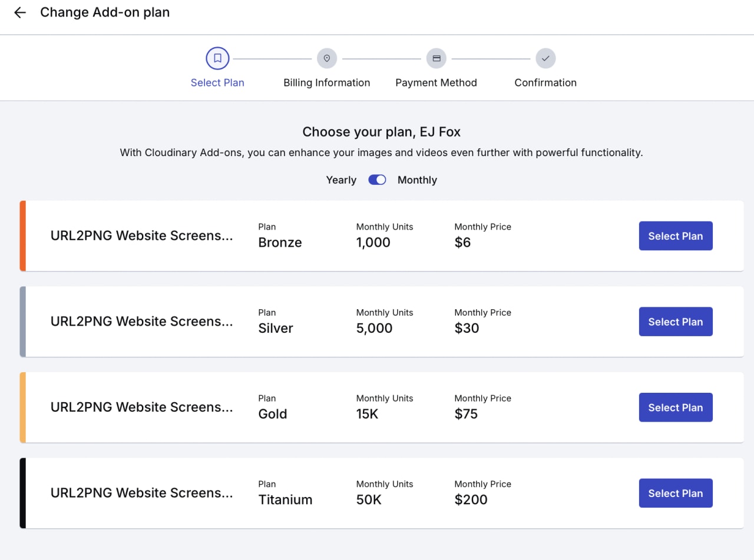Select Plan for the Bronze tier
The image size is (754, 560).
(x=676, y=236)
